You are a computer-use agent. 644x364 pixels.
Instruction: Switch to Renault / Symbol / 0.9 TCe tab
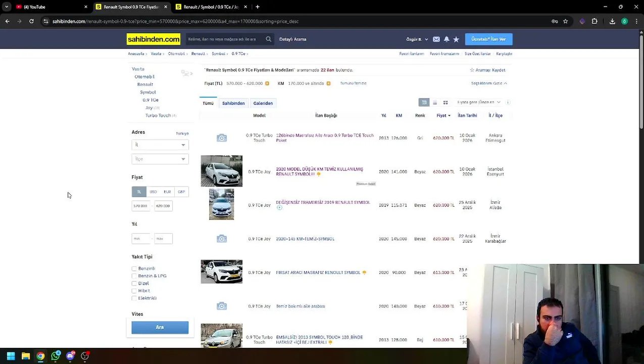pyautogui.click(x=211, y=7)
